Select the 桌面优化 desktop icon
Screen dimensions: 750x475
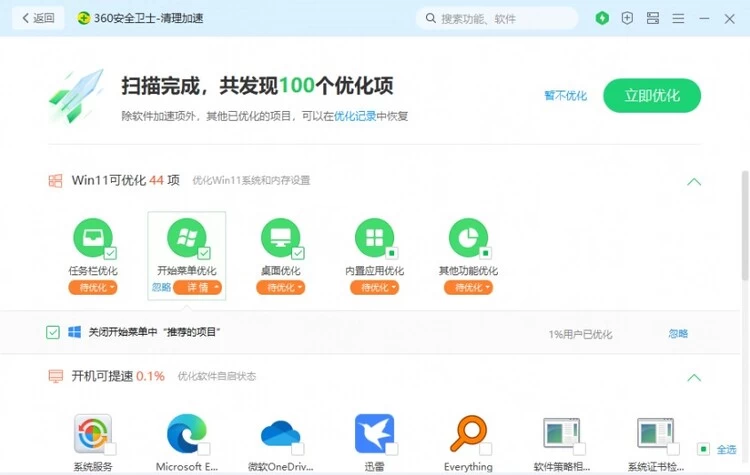pos(280,239)
